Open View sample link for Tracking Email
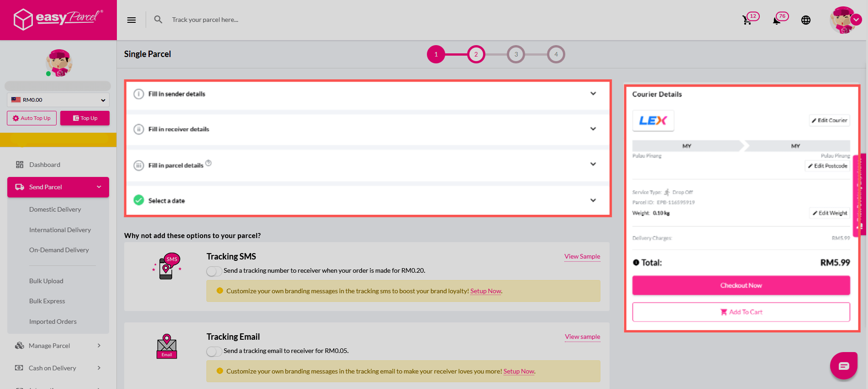 (583, 337)
